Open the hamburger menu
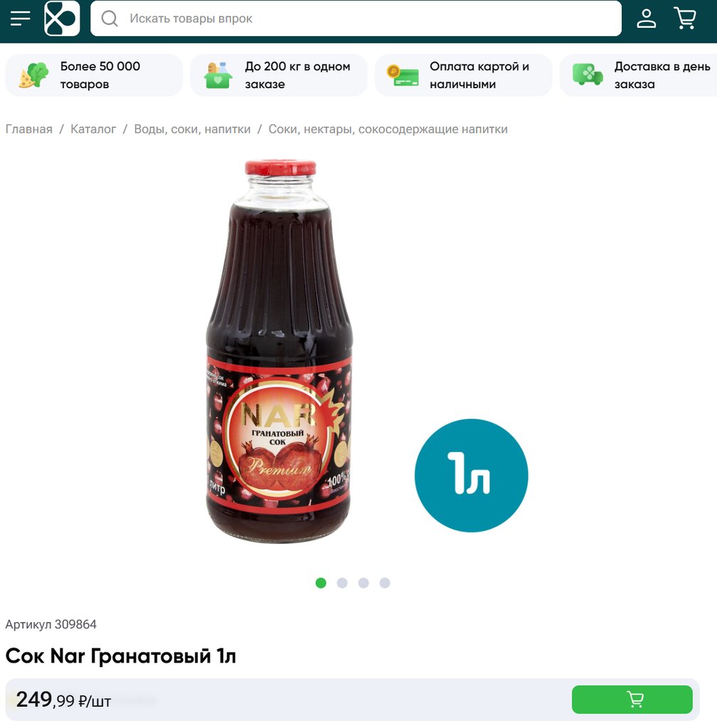 pos(21,18)
